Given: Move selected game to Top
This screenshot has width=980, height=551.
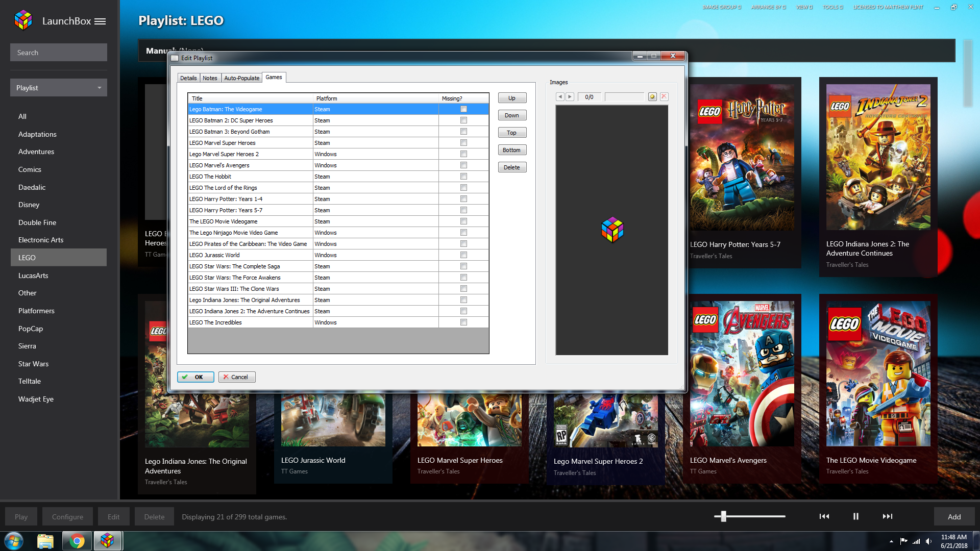Looking at the screenshot, I should (x=512, y=133).
